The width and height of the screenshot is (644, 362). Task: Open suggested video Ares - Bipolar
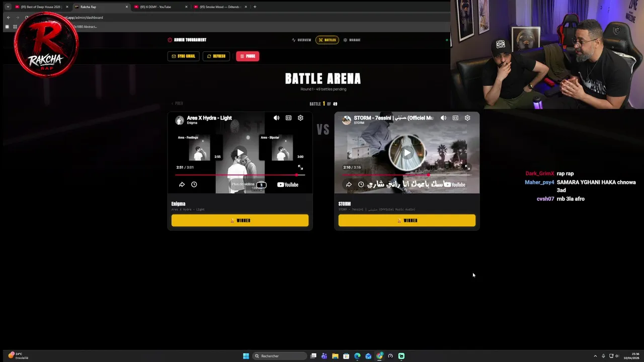tap(282, 148)
